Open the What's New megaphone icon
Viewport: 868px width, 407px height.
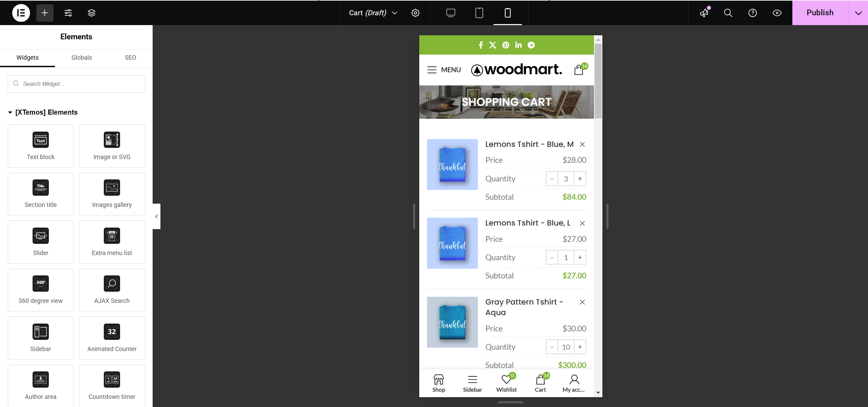coord(704,13)
